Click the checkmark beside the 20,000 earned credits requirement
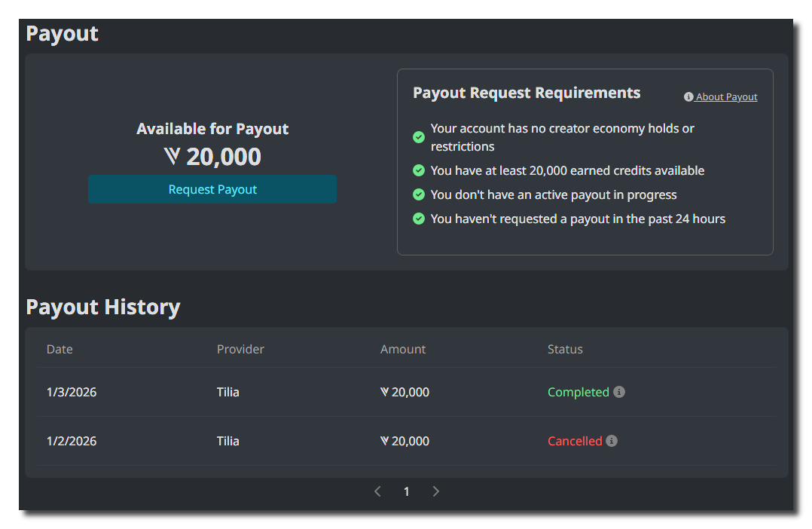812x529 pixels. click(419, 170)
